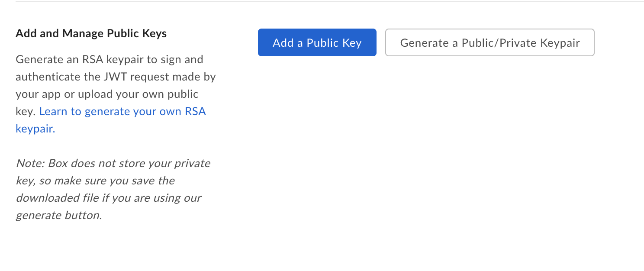Click the Add and Manage Public Keys heading

pos(91,33)
